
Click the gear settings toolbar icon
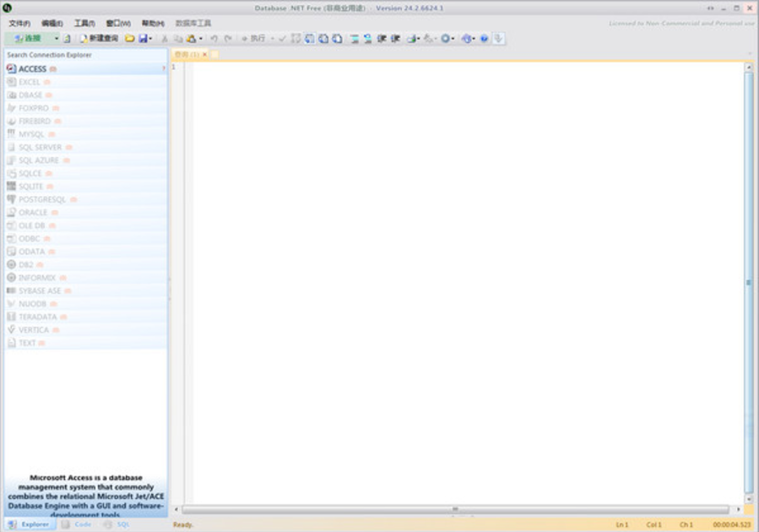tap(445, 38)
